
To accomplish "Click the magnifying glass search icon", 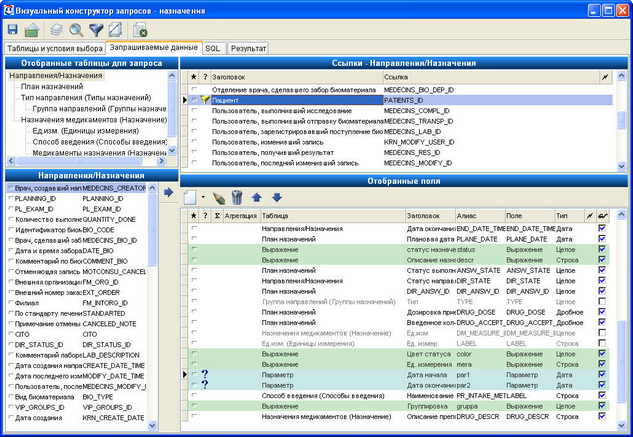I will pyautogui.click(x=76, y=30).
